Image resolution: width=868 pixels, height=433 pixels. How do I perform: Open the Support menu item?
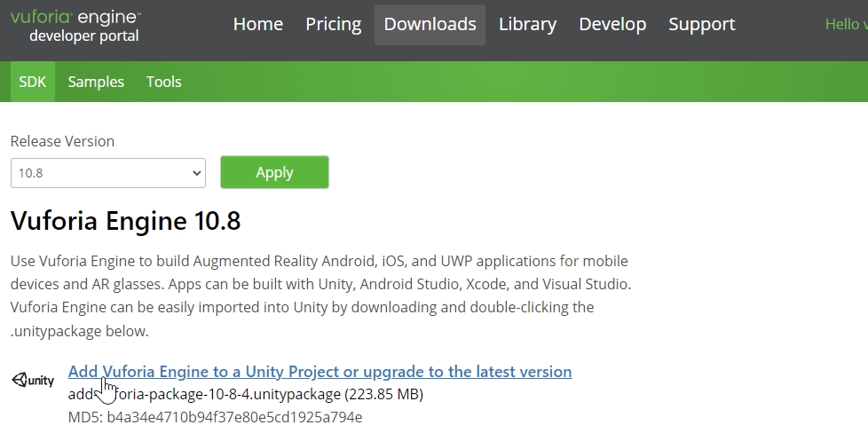coord(702,25)
